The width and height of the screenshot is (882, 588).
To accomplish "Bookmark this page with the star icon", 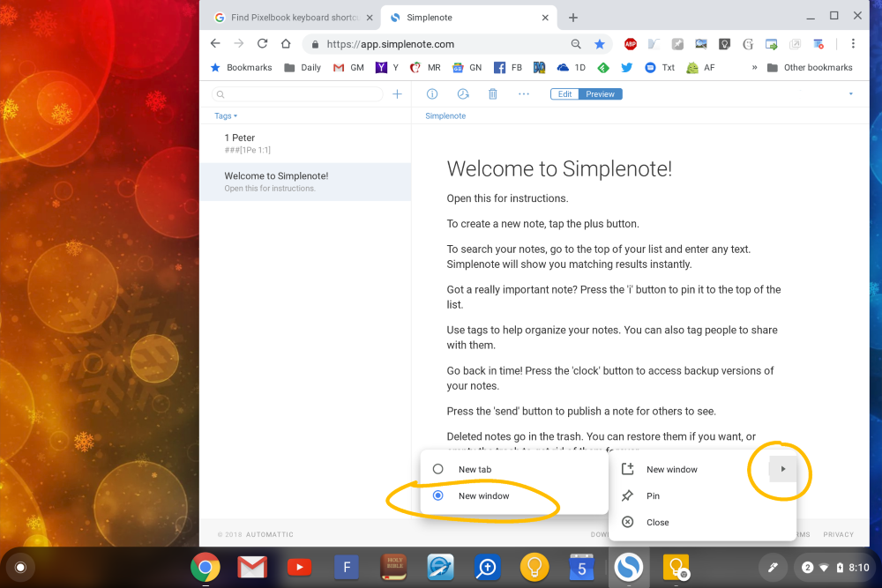I will coord(600,44).
